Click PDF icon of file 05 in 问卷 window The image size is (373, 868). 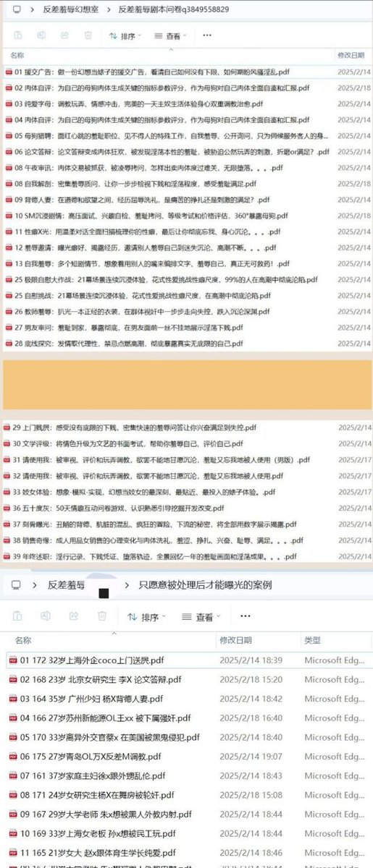point(9,136)
